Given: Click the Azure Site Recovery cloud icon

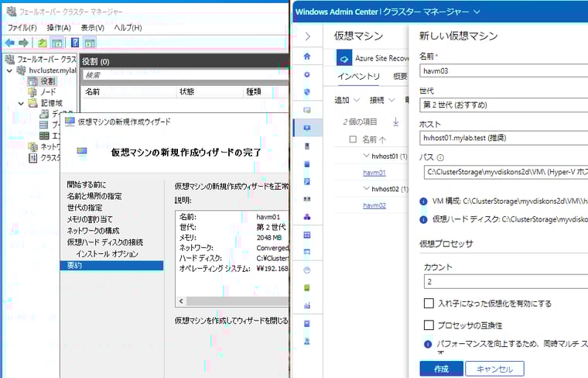Looking at the screenshot, I should pos(344,58).
